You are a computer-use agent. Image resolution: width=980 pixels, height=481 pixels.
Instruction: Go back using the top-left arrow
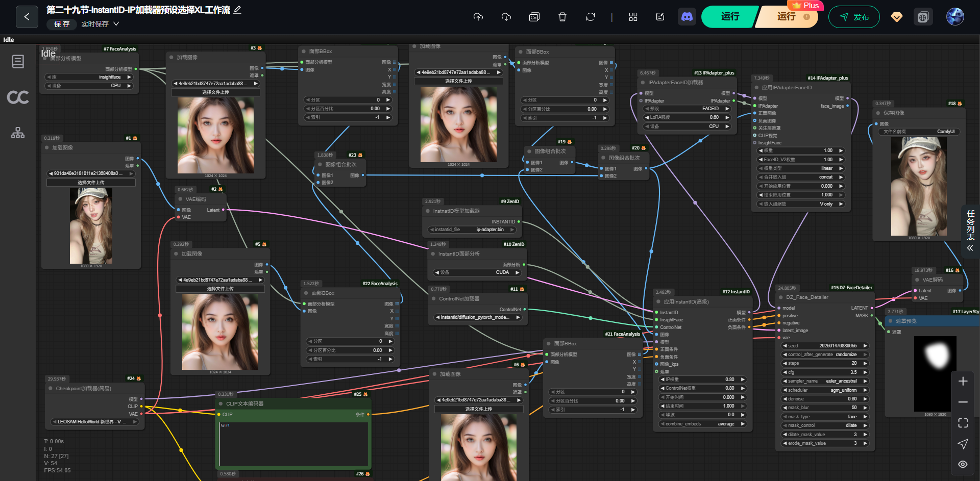[27, 17]
